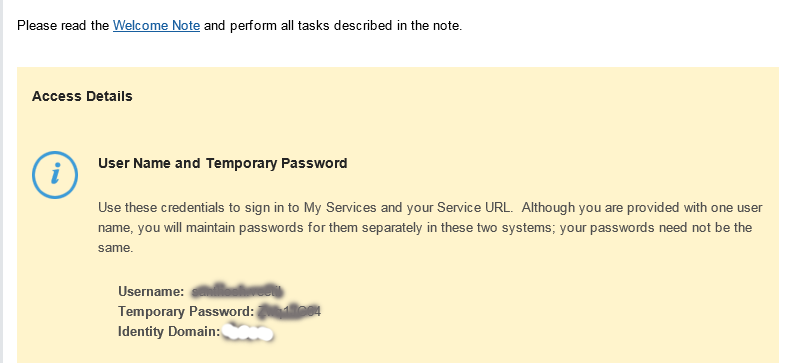The image size is (790, 363).
Task: Click the blurred temporary password value
Action: 289,312
